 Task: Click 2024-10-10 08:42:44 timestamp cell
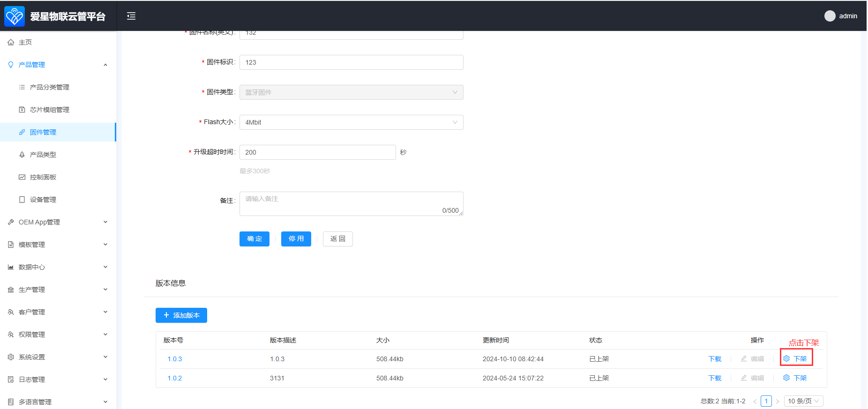(x=513, y=359)
